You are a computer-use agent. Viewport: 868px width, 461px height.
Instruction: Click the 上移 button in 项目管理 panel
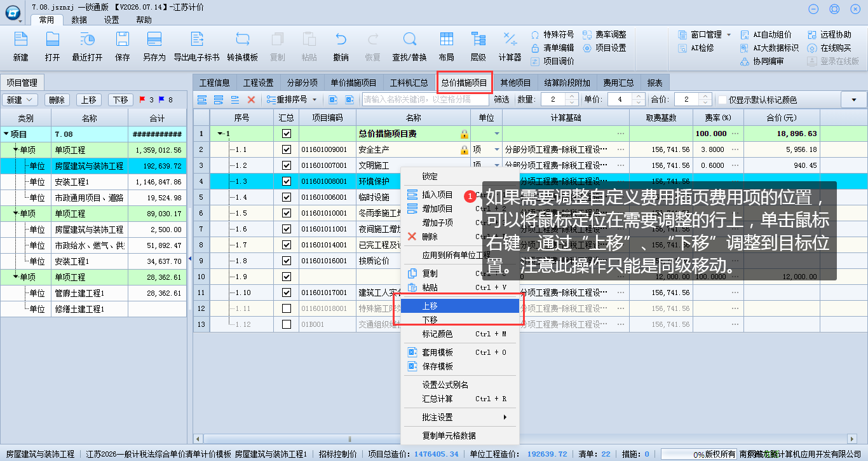coord(89,100)
